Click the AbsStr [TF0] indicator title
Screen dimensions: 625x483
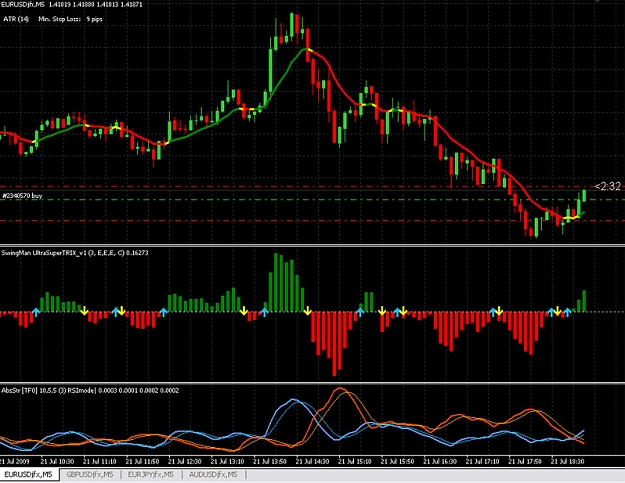pyautogui.click(x=90, y=391)
